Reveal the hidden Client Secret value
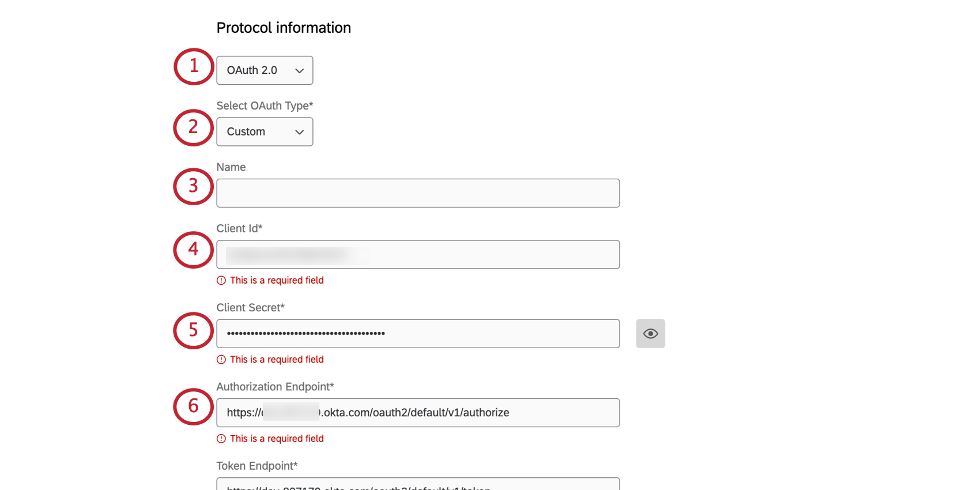This screenshot has height=490, width=980. [650, 333]
